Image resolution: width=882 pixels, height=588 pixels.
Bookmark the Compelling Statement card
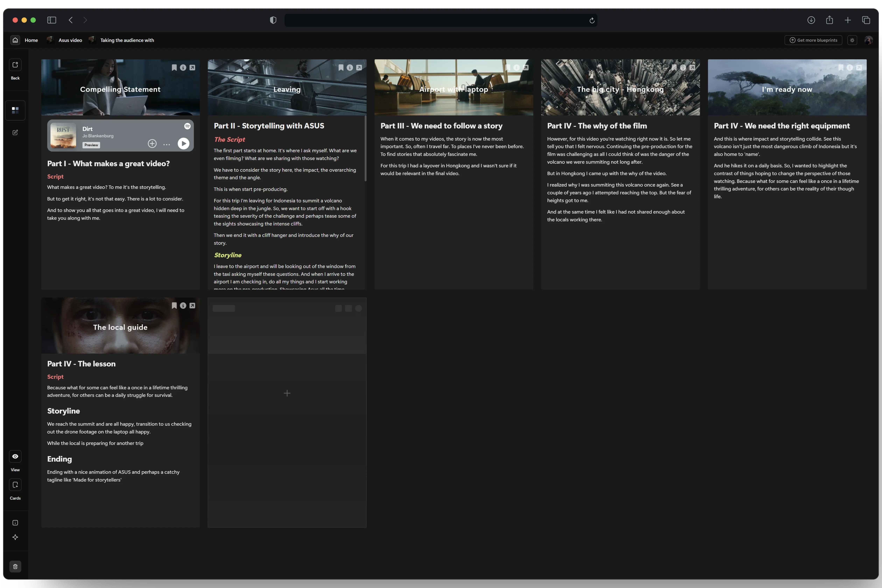coord(174,68)
